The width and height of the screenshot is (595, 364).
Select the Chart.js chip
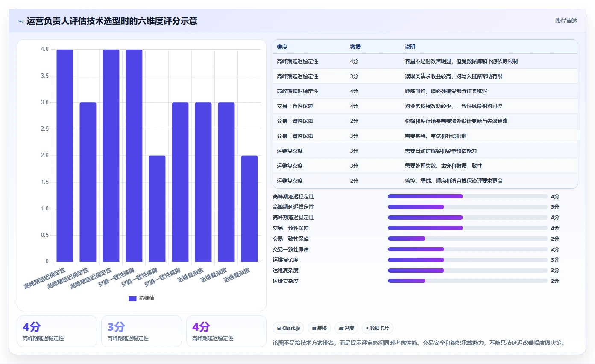(288, 328)
